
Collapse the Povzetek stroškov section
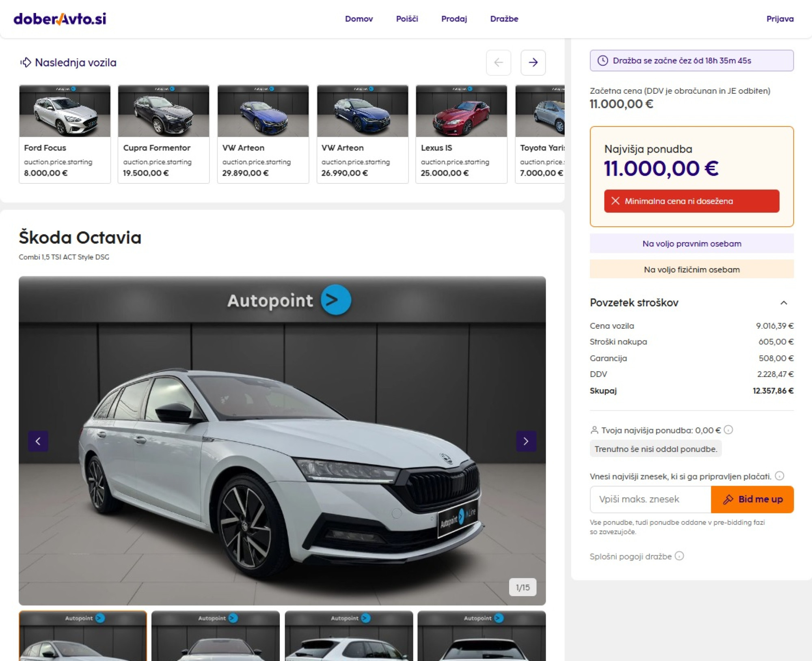coord(784,303)
